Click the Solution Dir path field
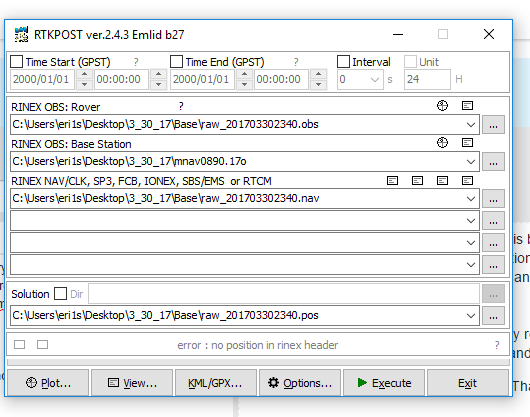 284,294
